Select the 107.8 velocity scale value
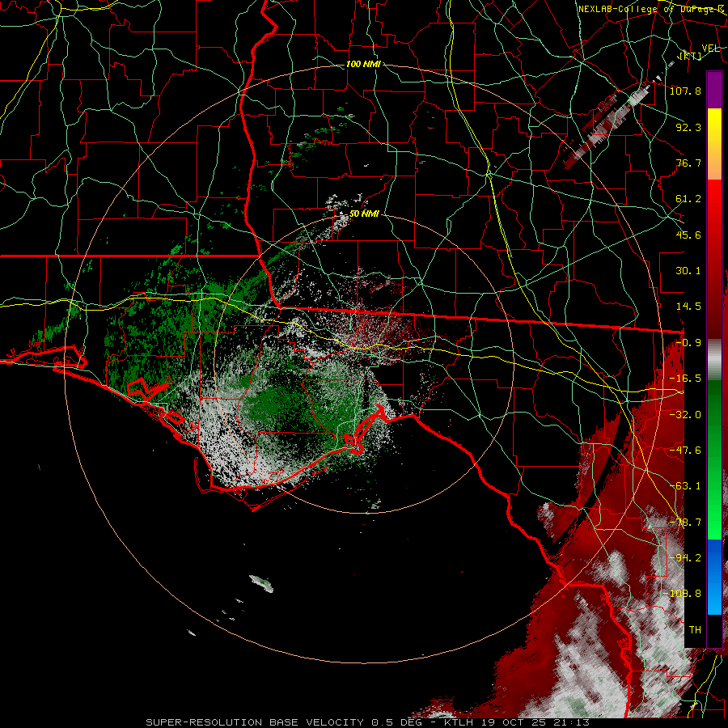728x728 pixels. coord(685,91)
